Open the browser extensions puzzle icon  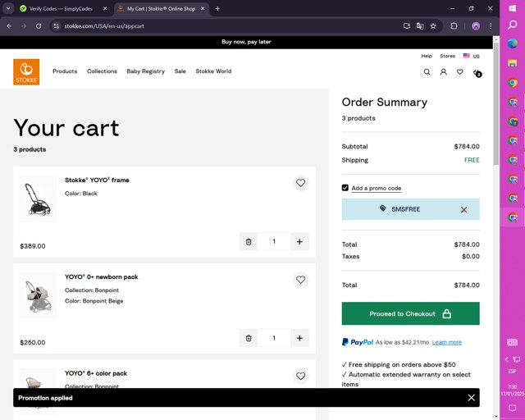click(x=454, y=26)
